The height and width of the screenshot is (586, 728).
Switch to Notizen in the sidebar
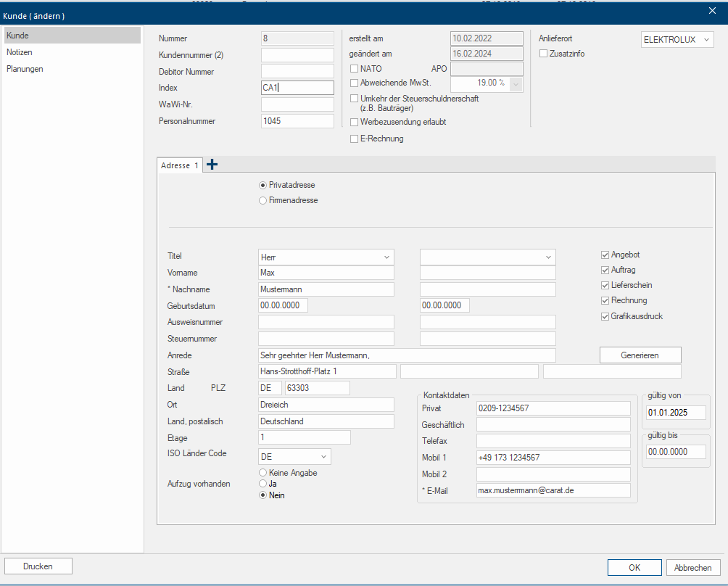pos(72,52)
